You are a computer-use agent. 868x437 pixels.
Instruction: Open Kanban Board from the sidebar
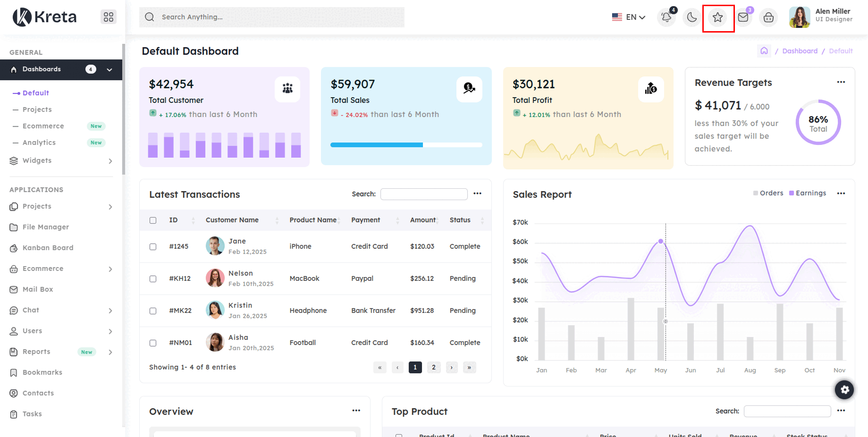click(48, 248)
